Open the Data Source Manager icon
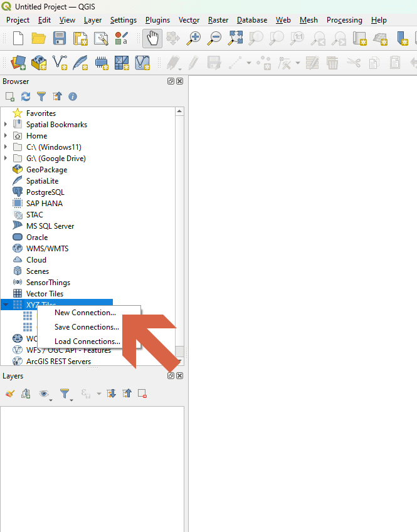Screen dimensions: 417x532 click(18, 63)
